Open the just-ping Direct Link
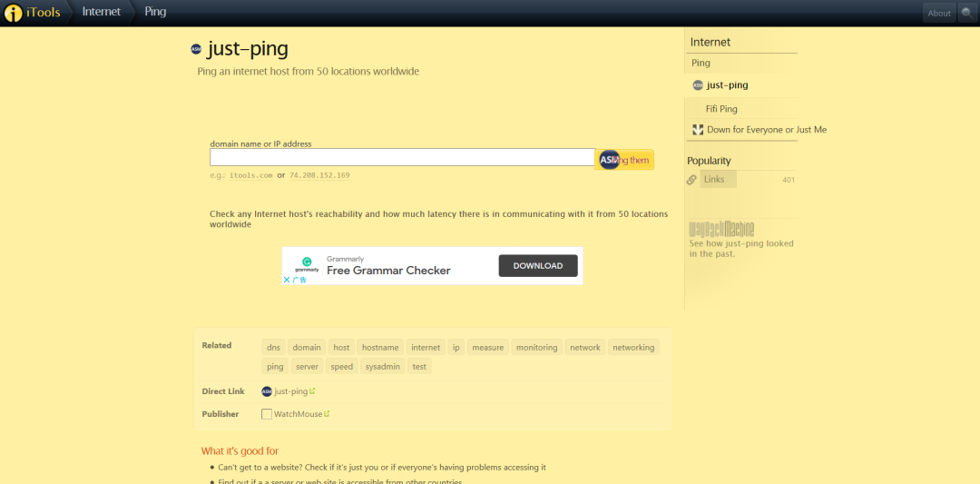This screenshot has width=980, height=484. click(x=290, y=391)
